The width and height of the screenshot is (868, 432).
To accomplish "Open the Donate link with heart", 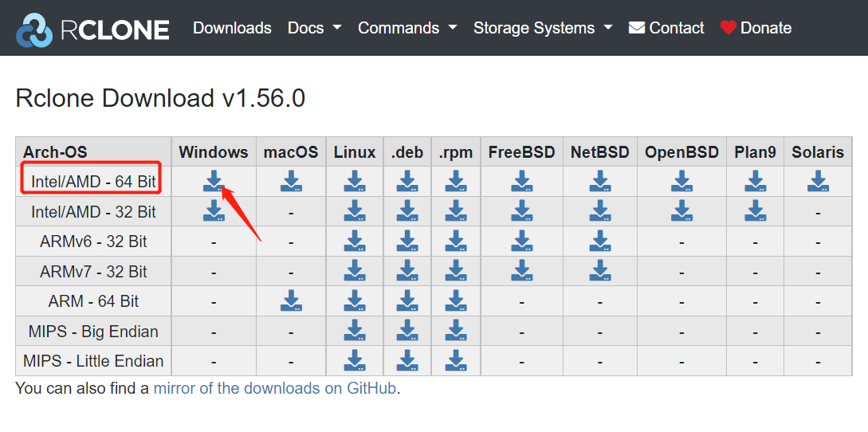I will pyautogui.click(x=756, y=28).
